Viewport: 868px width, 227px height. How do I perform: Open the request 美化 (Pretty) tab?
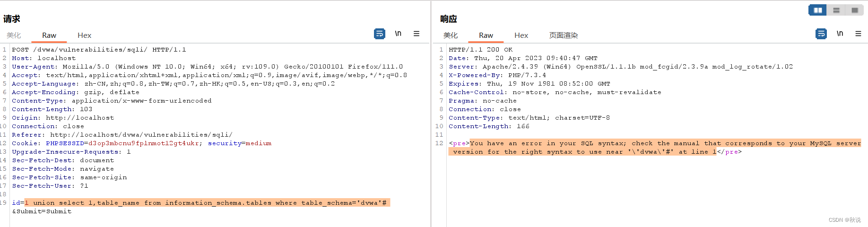[14, 35]
